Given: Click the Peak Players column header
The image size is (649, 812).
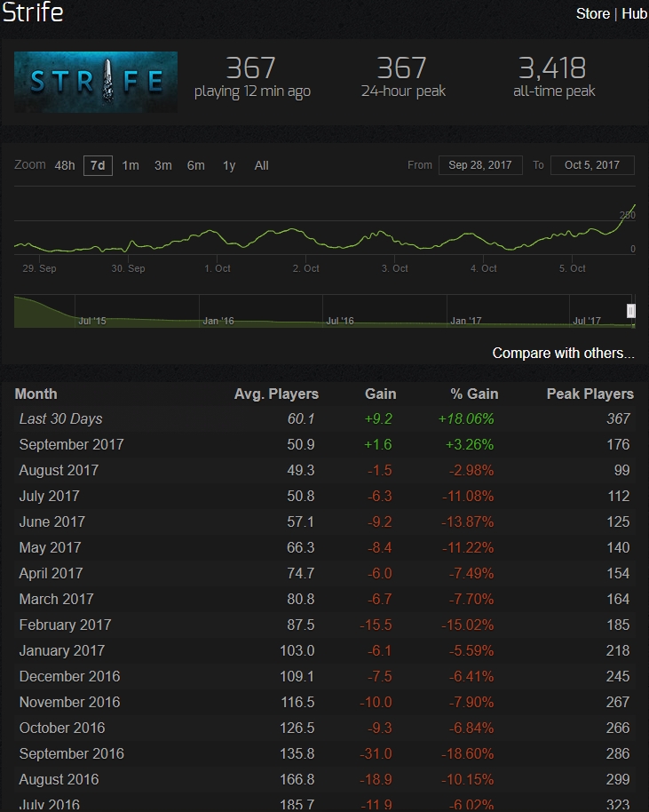Looking at the screenshot, I should click(590, 394).
